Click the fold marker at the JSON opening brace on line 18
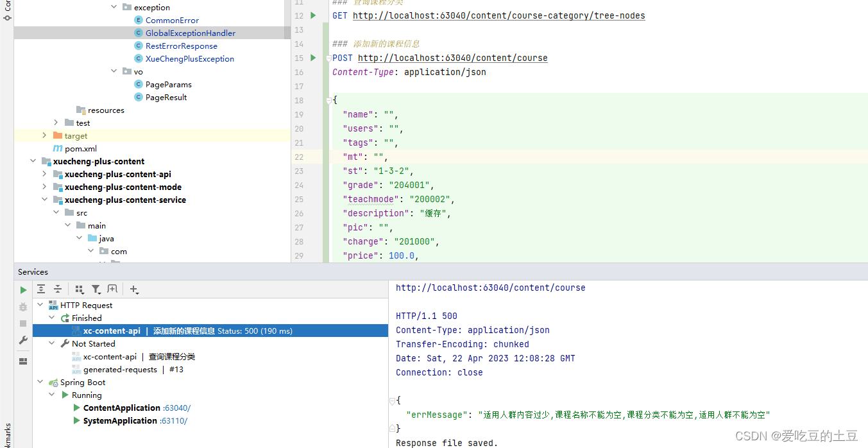 328,100
